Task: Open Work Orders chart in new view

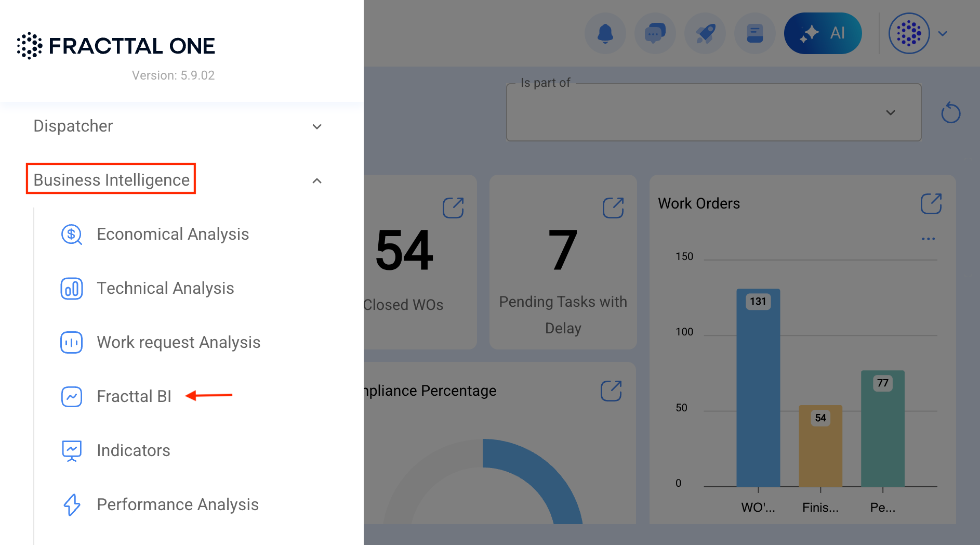Action: [931, 204]
